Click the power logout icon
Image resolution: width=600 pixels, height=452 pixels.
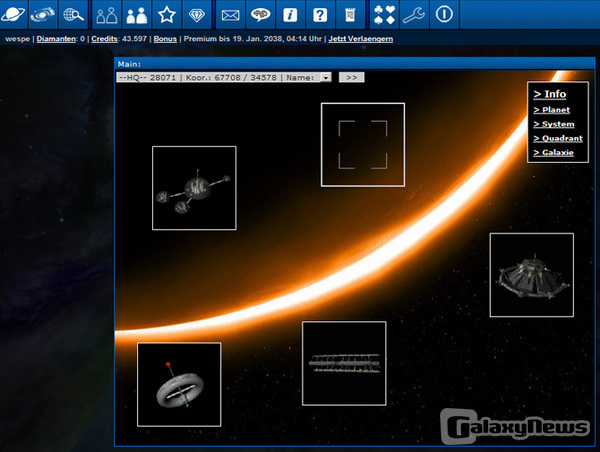(x=444, y=14)
